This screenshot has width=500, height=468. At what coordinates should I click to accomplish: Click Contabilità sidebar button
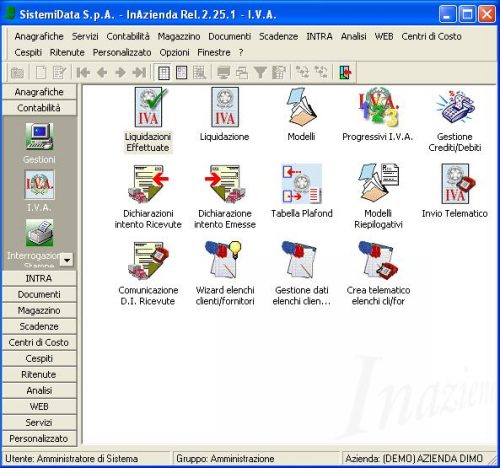[x=39, y=108]
